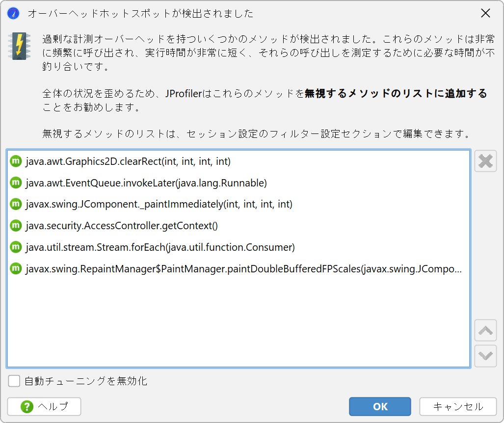Click the method icon for Graphics2D.clearRect
Image resolution: width=504 pixels, height=423 pixels.
pyautogui.click(x=16, y=161)
